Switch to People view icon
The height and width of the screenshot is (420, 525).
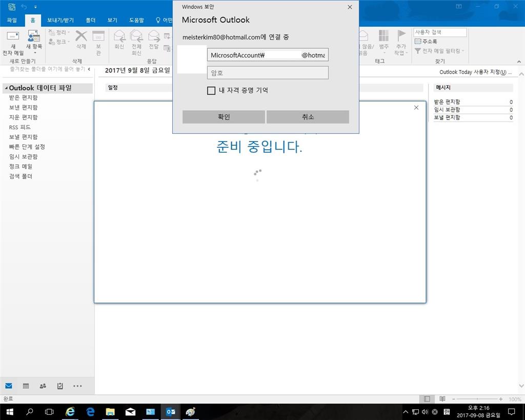click(43, 386)
